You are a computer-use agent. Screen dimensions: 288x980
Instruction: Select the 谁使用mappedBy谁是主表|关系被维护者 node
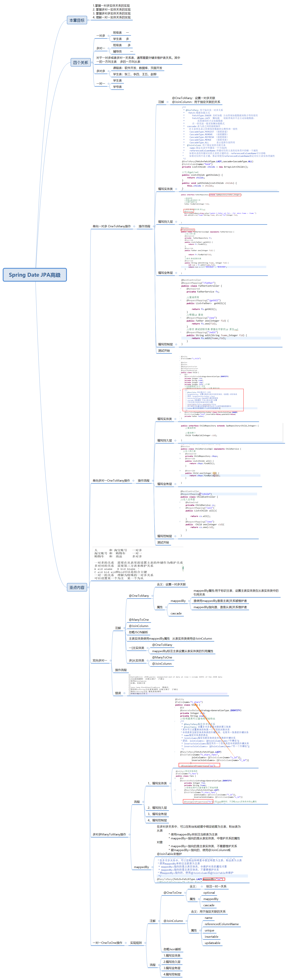pyautogui.click(x=220, y=601)
